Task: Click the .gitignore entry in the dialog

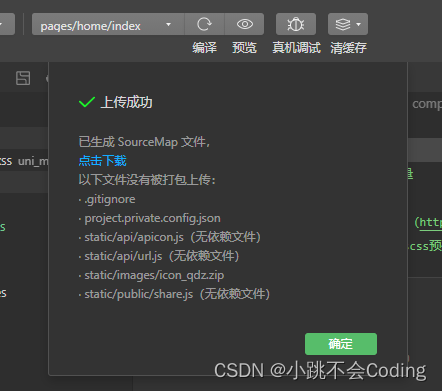Action: pyautogui.click(x=110, y=199)
